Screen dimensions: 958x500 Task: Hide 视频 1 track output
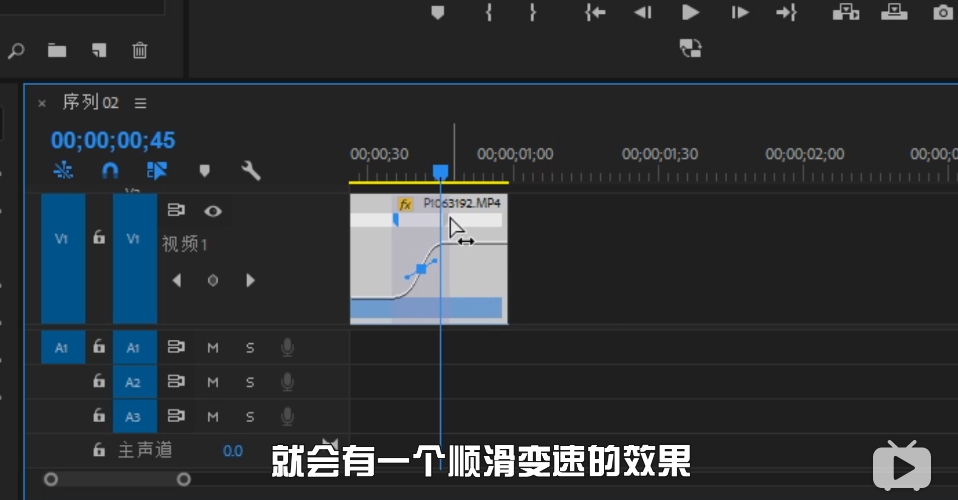[213, 211]
